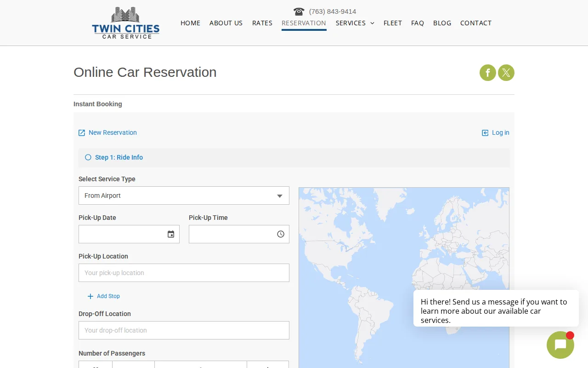Navigate to the FAQ page
Screen dimensions: 588x368
click(418, 23)
